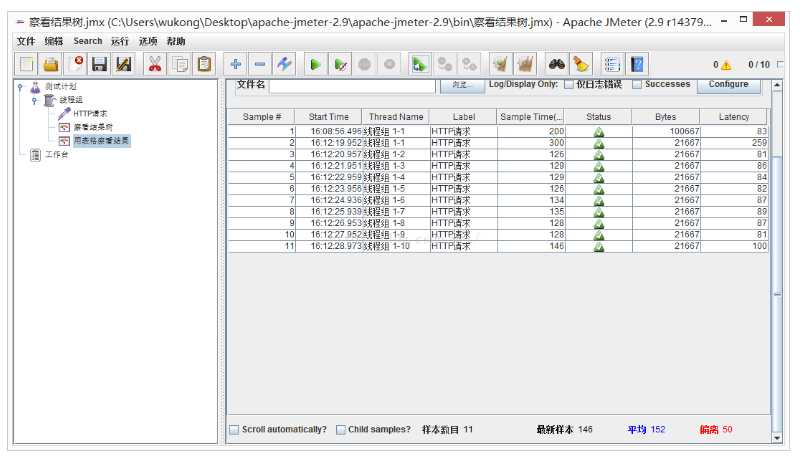Click the Configure button
The height and width of the screenshot is (463, 801).
pos(728,84)
